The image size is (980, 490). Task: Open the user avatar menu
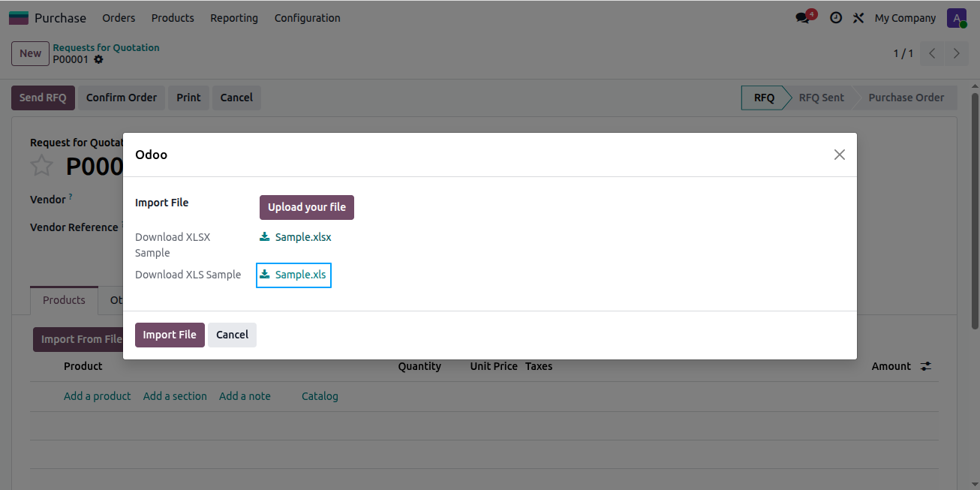956,18
